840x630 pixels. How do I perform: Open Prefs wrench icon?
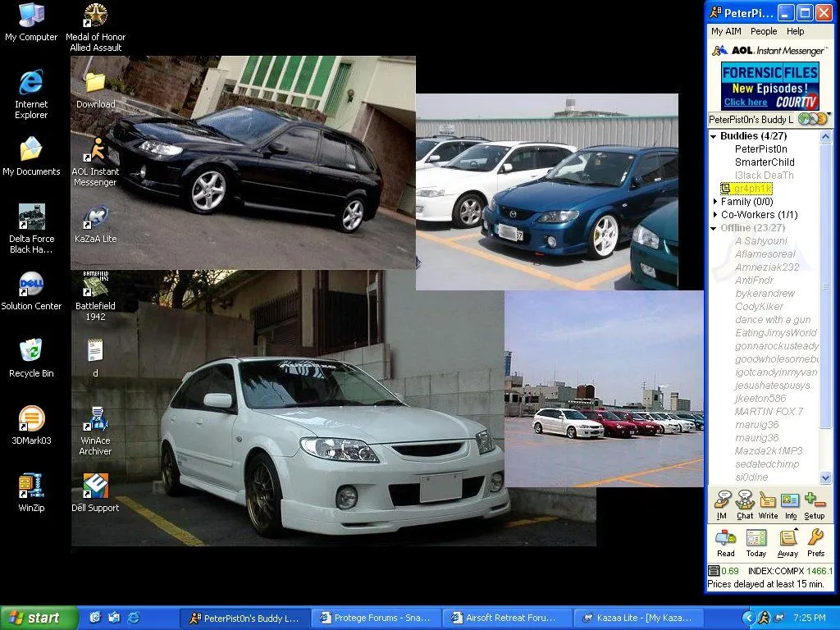coord(815,542)
